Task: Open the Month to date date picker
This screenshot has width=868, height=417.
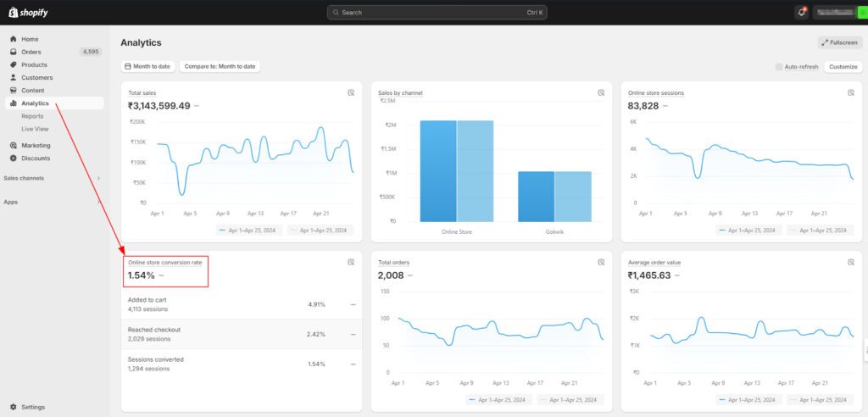Action: coord(147,66)
